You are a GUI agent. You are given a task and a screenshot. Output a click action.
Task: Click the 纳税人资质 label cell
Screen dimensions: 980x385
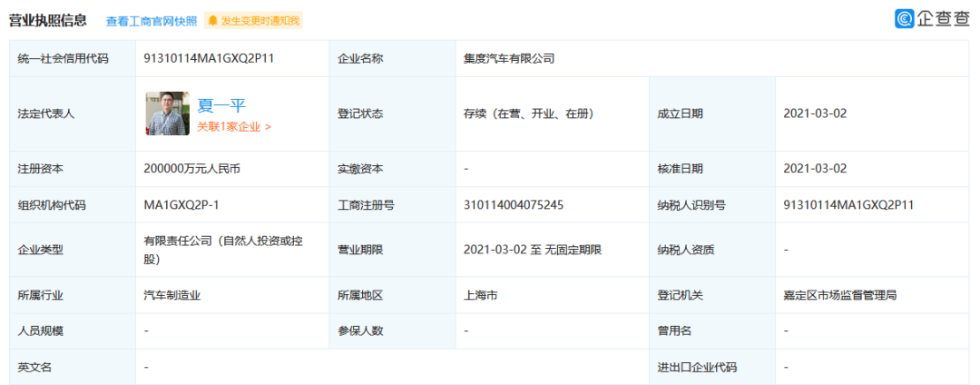coord(712,250)
